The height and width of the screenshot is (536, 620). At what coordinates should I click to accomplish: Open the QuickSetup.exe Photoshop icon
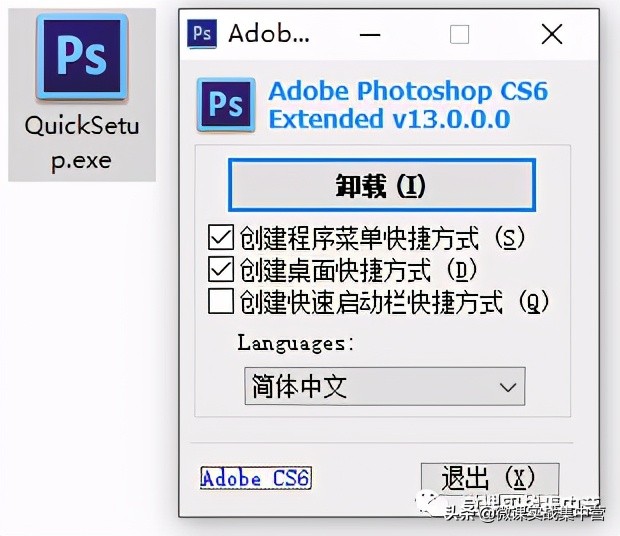[82, 58]
